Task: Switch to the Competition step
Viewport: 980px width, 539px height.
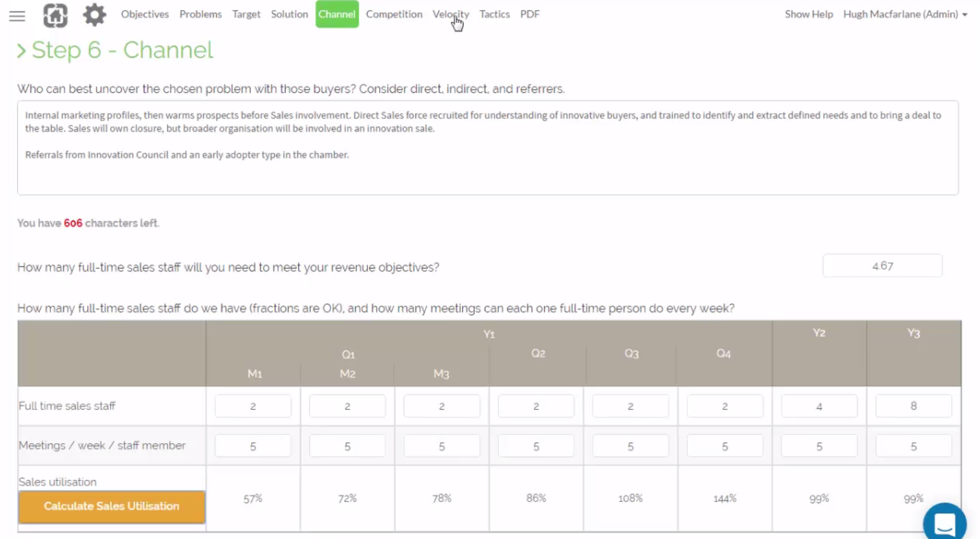Action: click(394, 14)
